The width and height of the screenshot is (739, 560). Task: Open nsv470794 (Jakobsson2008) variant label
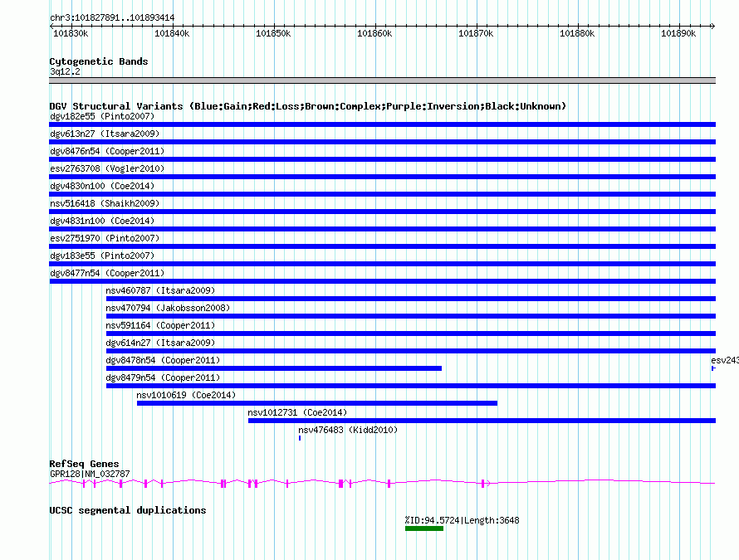(168, 308)
